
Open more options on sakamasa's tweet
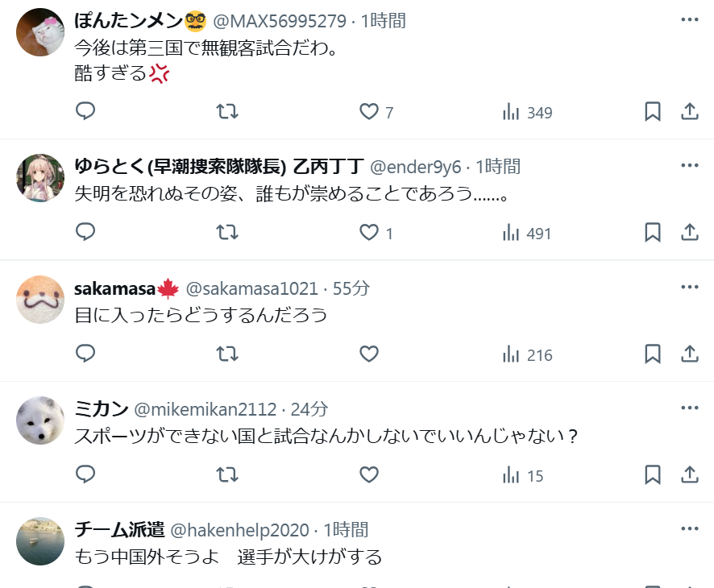point(689,287)
